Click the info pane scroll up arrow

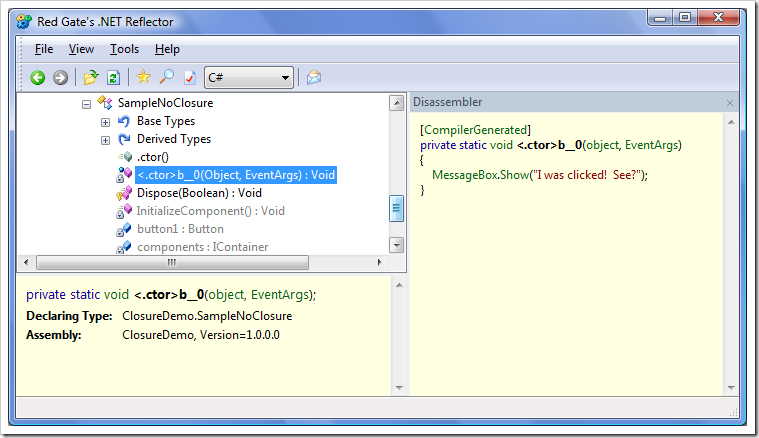click(x=399, y=285)
